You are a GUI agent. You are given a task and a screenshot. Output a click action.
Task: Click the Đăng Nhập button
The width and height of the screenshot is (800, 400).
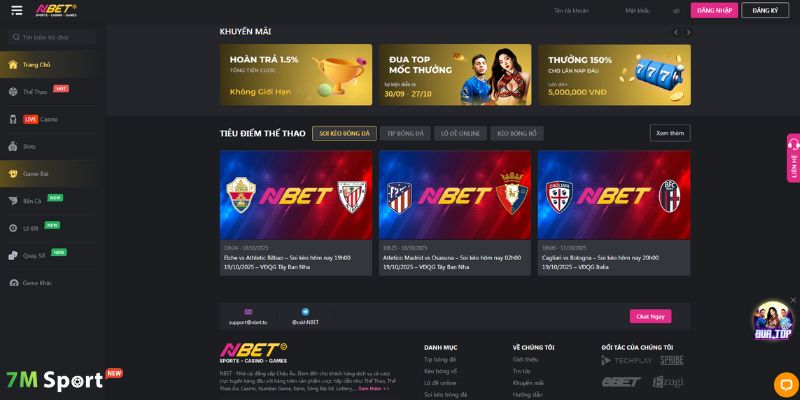[714, 10]
